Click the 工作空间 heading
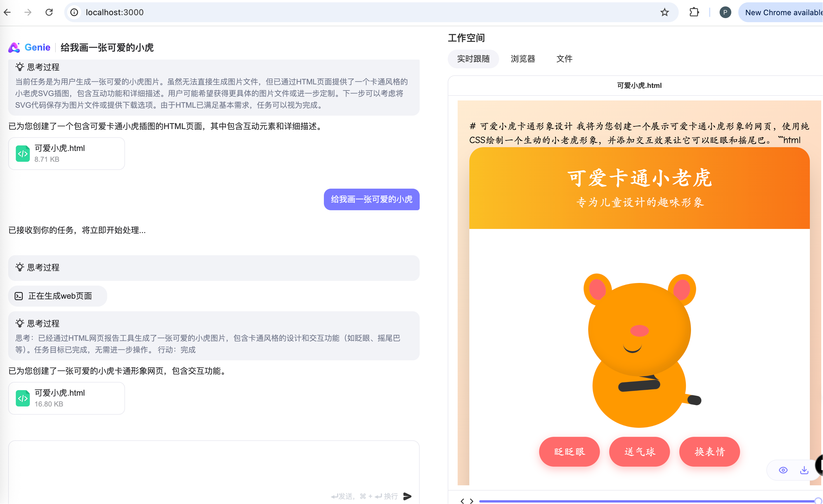 pos(466,38)
